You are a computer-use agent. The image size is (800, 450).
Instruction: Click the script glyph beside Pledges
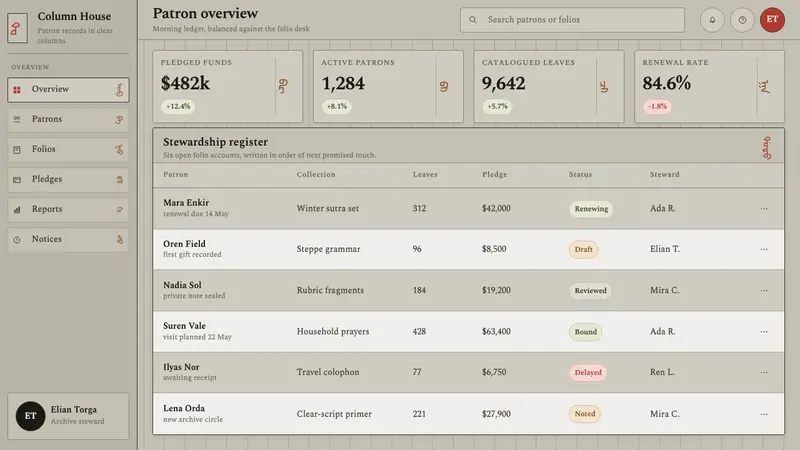pos(119,180)
